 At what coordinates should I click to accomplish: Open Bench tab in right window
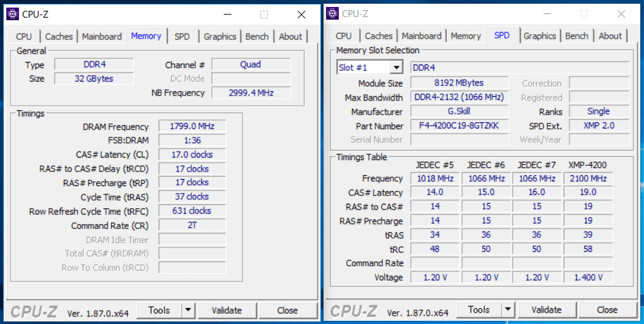click(576, 36)
